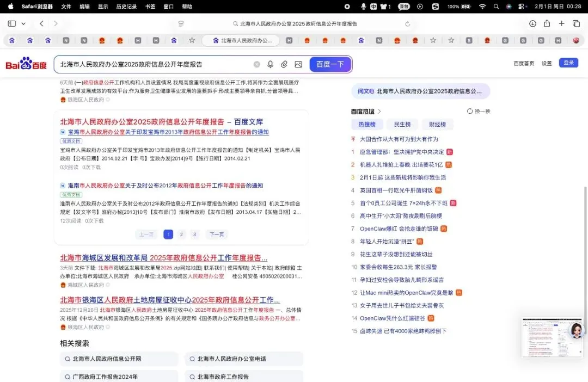Go forward to next page
588x382 pixels.
56,23
